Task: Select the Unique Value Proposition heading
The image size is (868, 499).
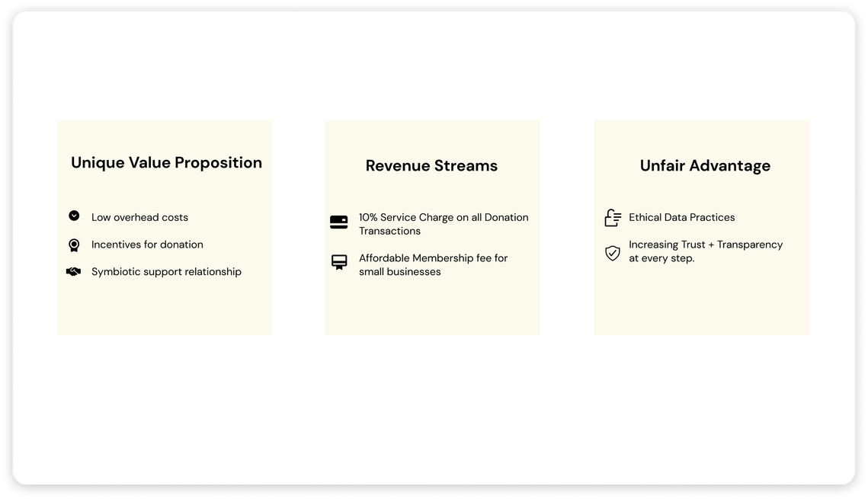Action: (166, 162)
